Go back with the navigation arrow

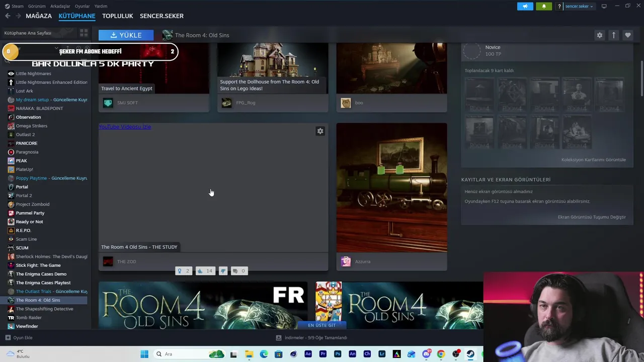coord(8,16)
